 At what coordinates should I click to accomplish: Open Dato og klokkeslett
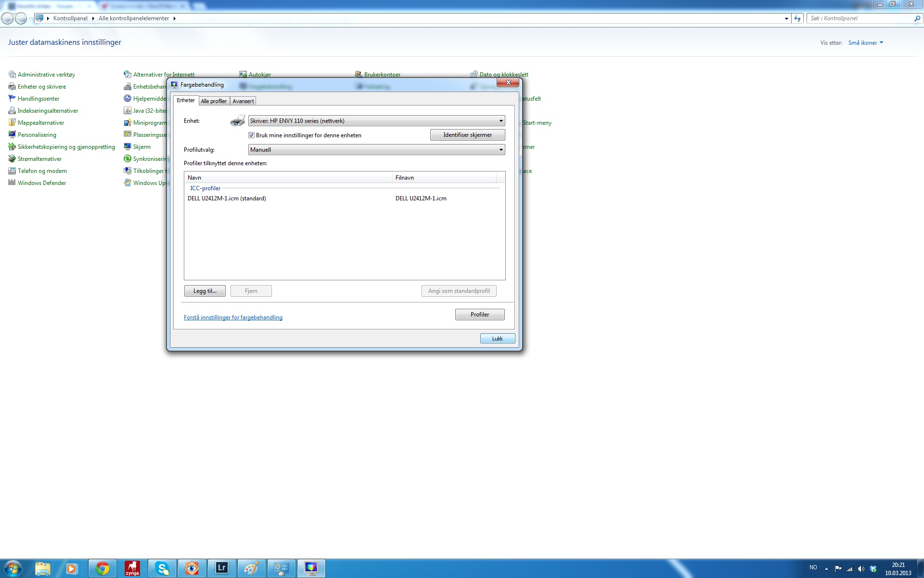click(x=500, y=75)
